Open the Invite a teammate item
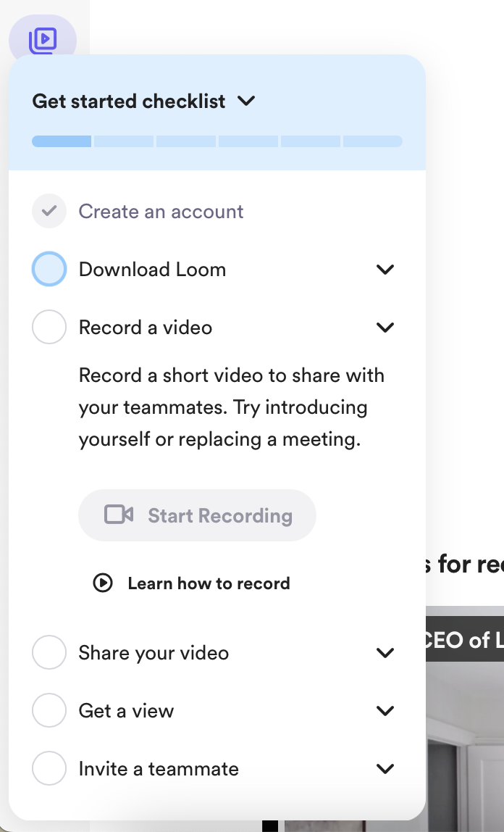Screen dimensions: 504x832 tap(159, 768)
